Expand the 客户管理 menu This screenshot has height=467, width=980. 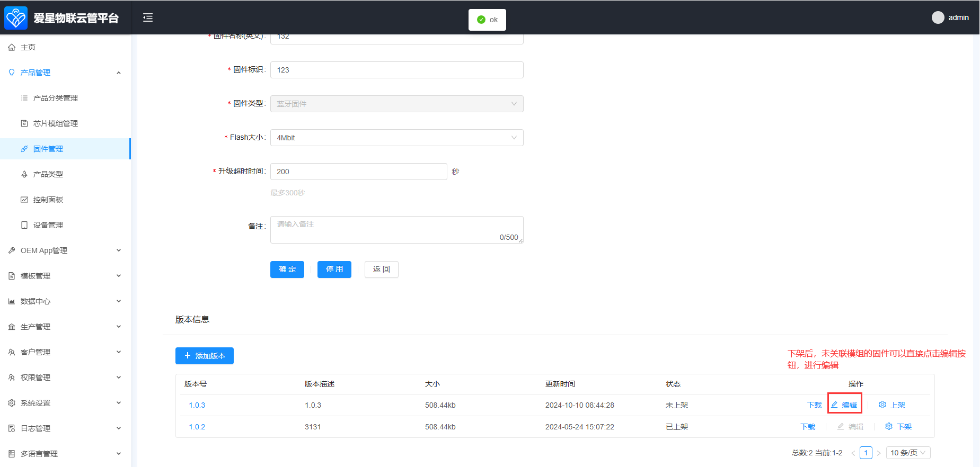coord(65,352)
